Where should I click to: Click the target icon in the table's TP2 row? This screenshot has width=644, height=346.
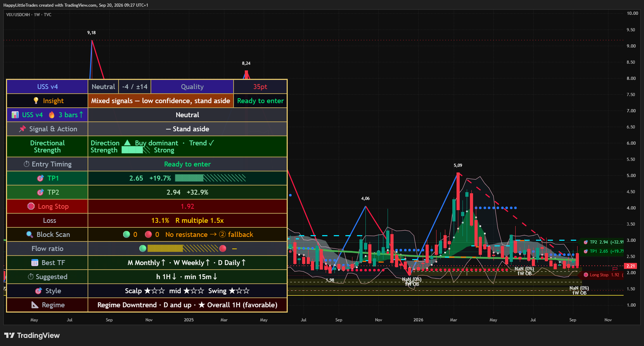click(x=40, y=192)
